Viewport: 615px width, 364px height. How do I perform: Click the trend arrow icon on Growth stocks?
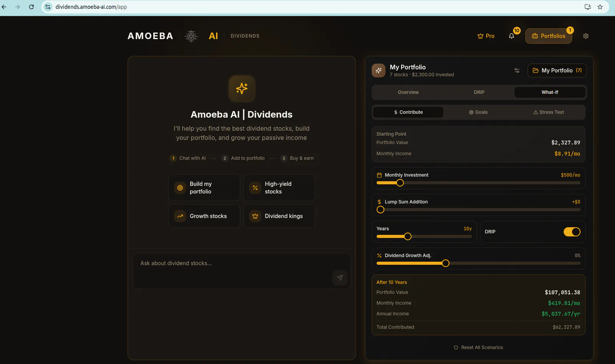[x=180, y=216]
